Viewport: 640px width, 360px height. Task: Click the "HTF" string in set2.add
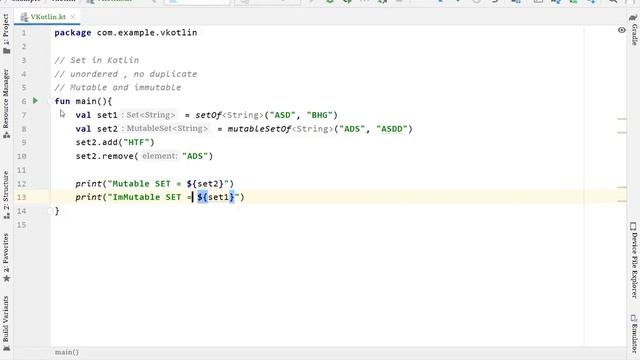(136, 142)
